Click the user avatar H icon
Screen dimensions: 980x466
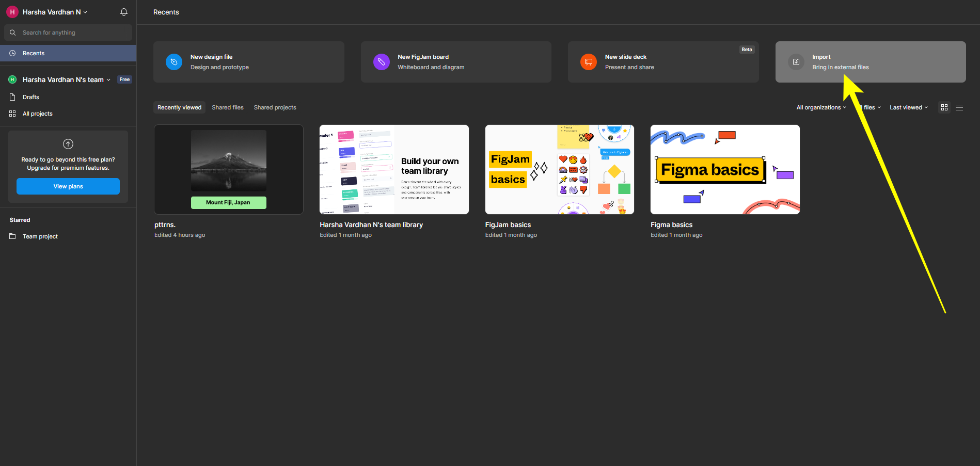click(12, 12)
